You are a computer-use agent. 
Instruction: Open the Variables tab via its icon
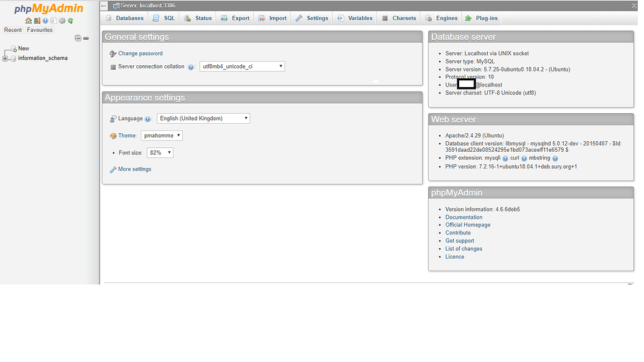[x=340, y=18]
